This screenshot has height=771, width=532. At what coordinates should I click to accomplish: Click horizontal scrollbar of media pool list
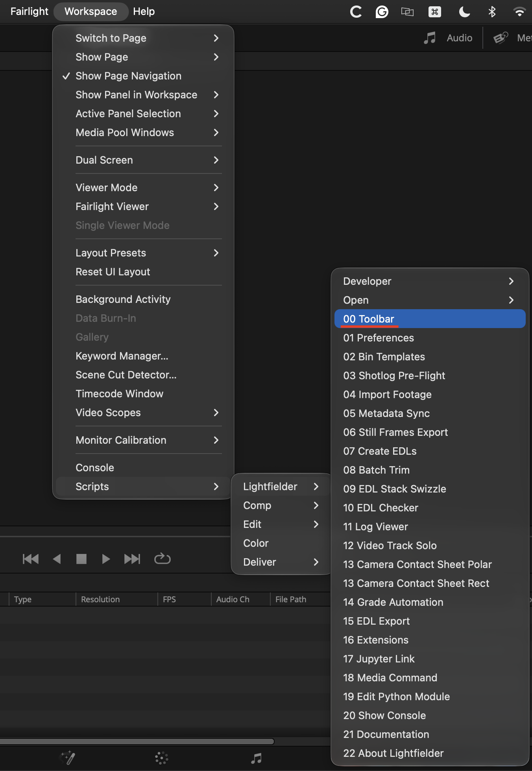pos(137,741)
